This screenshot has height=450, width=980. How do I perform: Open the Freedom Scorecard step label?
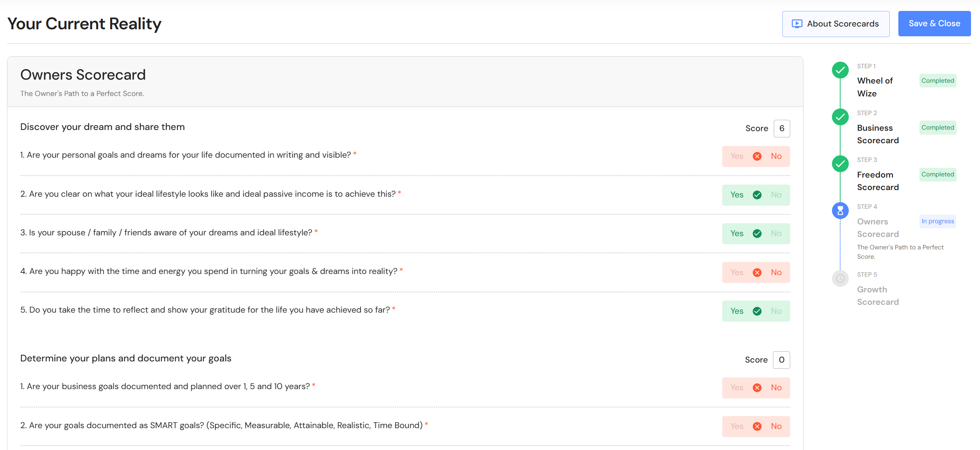point(877,181)
